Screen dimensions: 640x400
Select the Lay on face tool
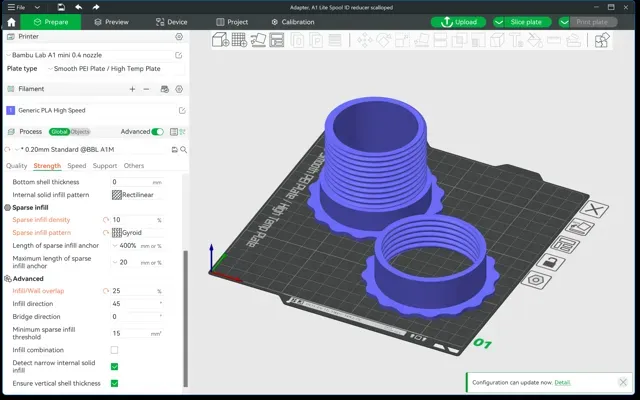coord(421,40)
